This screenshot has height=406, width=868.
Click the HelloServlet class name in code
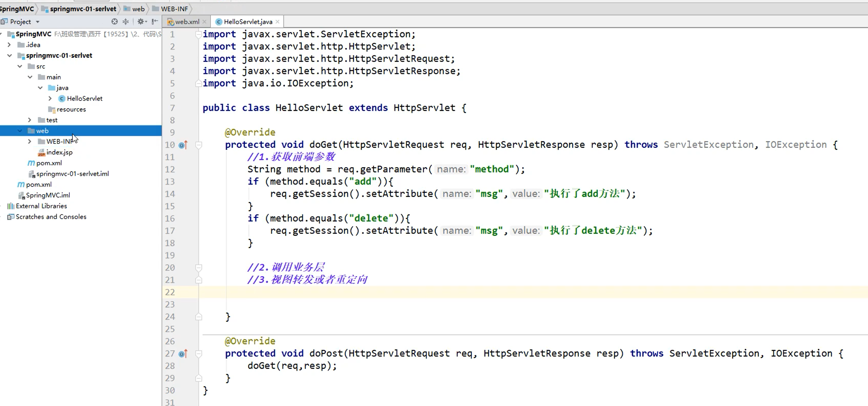309,108
